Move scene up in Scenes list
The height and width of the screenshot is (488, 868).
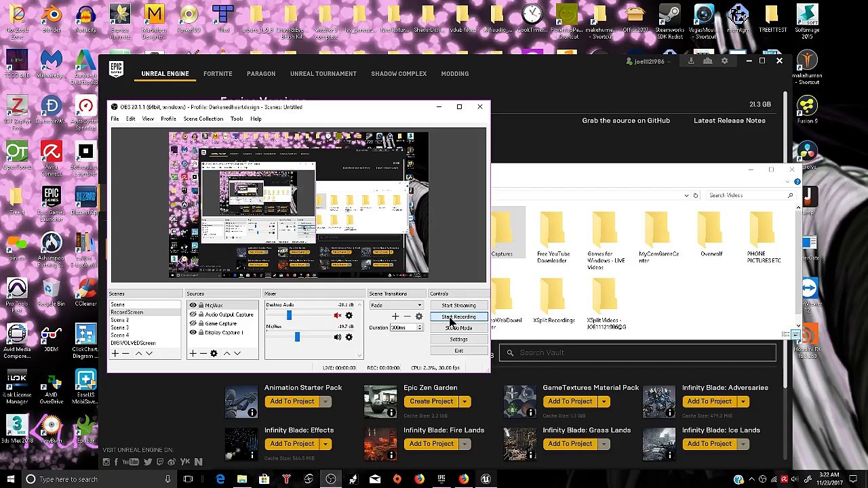click(x=139, y=353)
